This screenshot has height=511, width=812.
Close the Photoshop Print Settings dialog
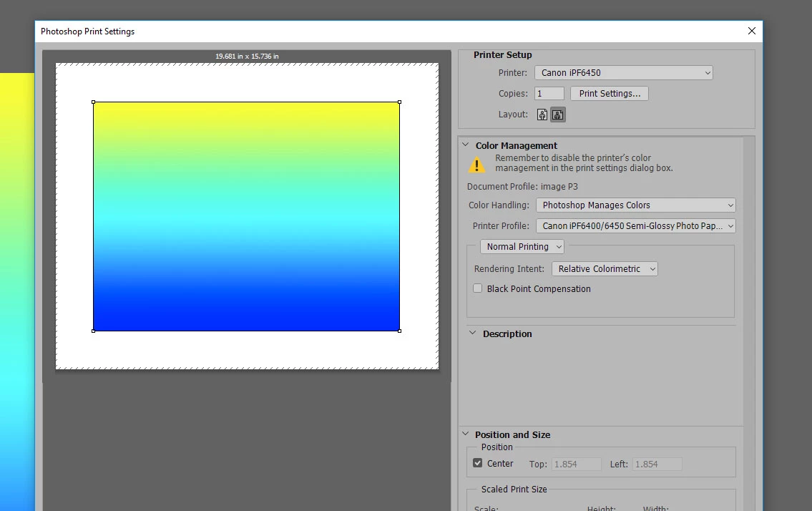[751, 31]
